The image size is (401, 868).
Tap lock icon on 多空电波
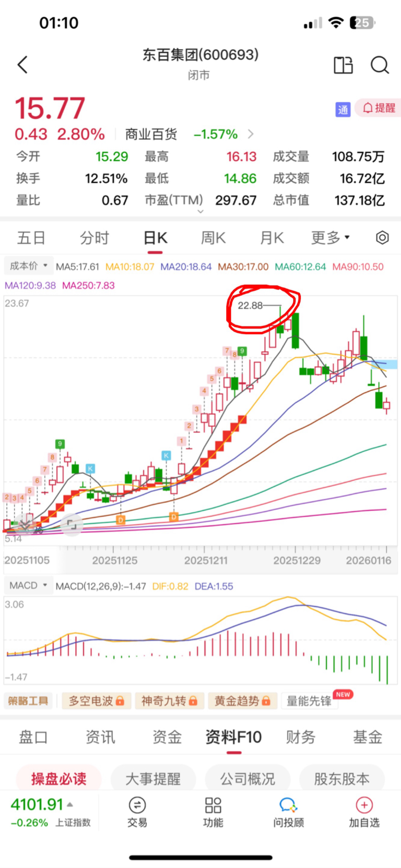[120, 701]
